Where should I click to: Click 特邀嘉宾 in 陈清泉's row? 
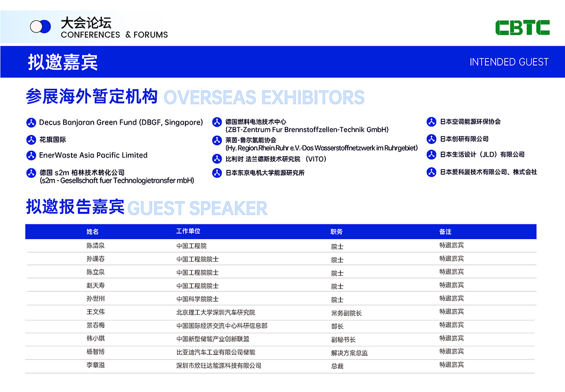tap(452, 245)
